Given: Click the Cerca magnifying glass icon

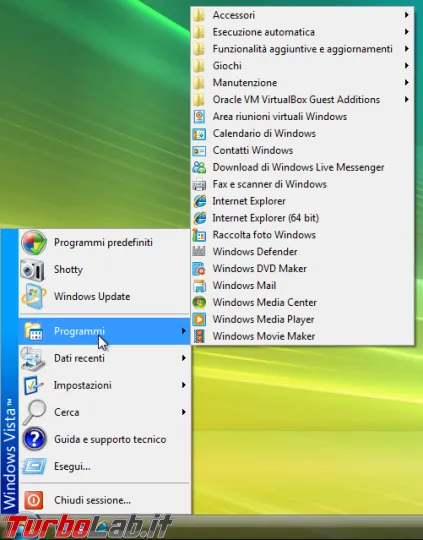Looking at the screenshot, I should pos(34,412).
